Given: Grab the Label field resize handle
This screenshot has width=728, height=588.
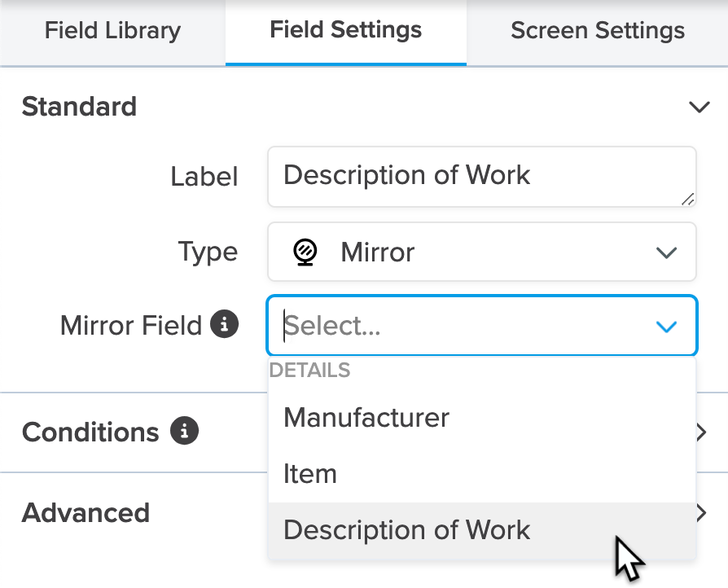Looking at the screenshot, I should pyautogui.click(x=687, y=199).
